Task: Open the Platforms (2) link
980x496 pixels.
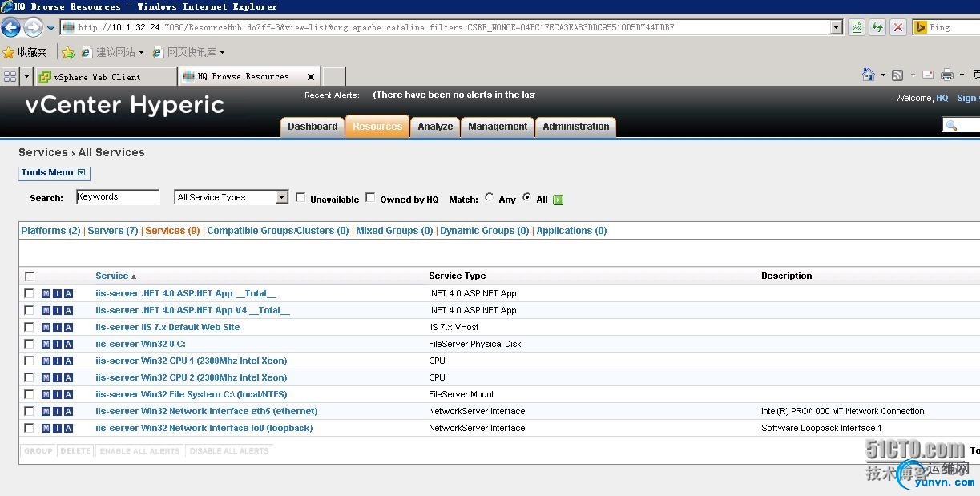Action: click(50, 231)
